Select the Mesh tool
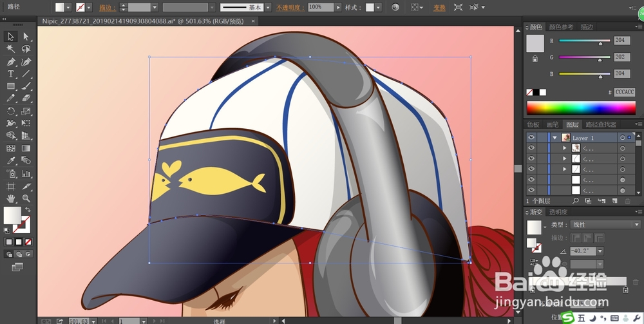The height and width of the screenshot is (324, 644). pyautogui.click(x=11, y=148)
